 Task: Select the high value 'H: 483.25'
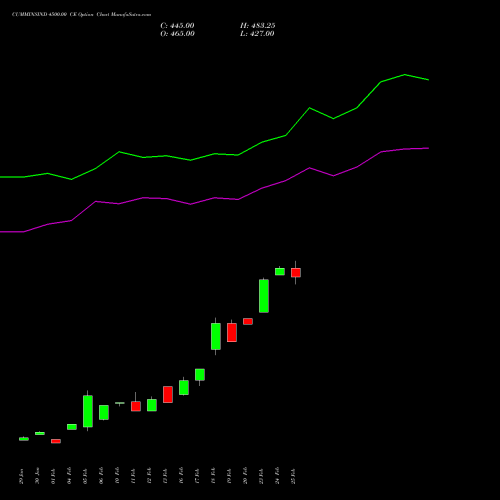pos(257,26)
